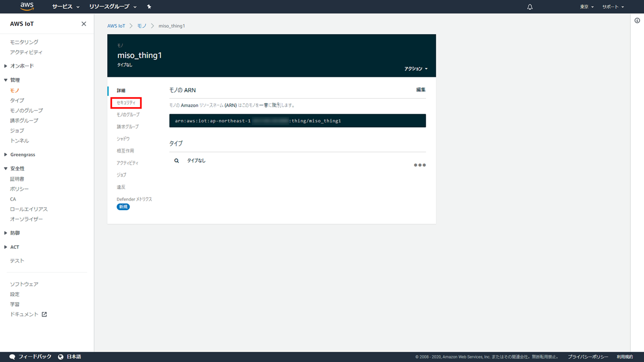The height and width of the screenshot is (362, 644).
Task: Open the リソースグループ dropdown
Action: [113, 7]
